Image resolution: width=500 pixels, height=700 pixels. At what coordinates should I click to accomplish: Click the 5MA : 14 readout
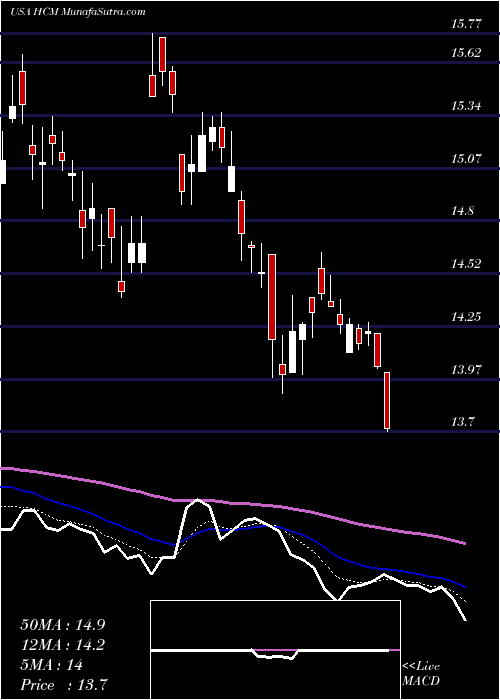click(51, 665)
